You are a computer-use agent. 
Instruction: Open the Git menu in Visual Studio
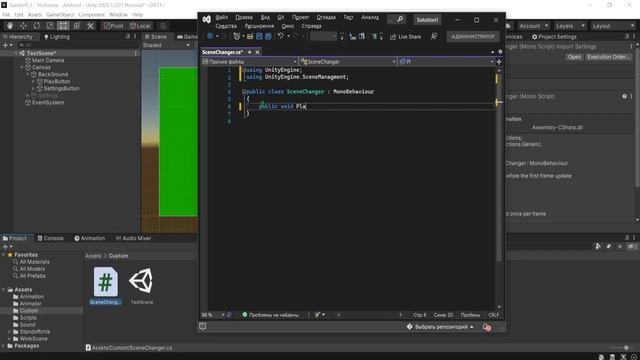point(281,17)
